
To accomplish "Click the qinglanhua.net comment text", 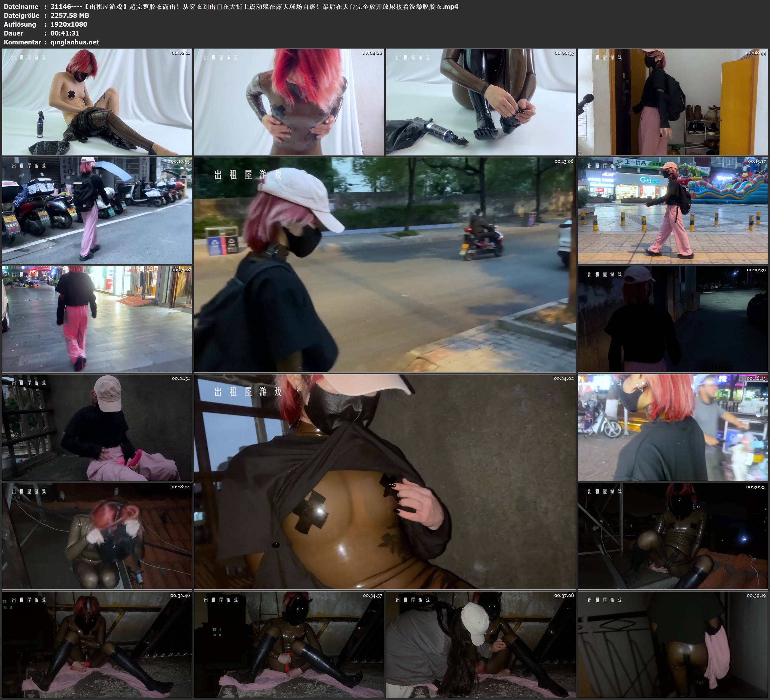I will click(75, 42).
